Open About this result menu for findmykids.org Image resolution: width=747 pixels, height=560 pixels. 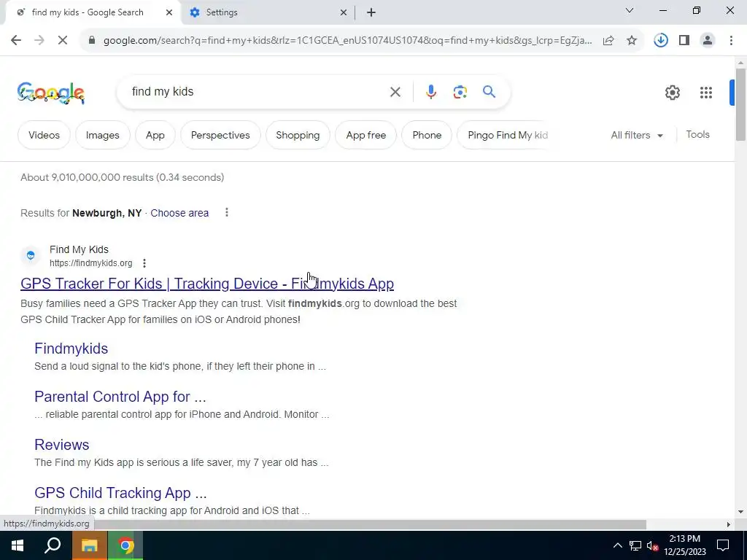tap(144, 262)
